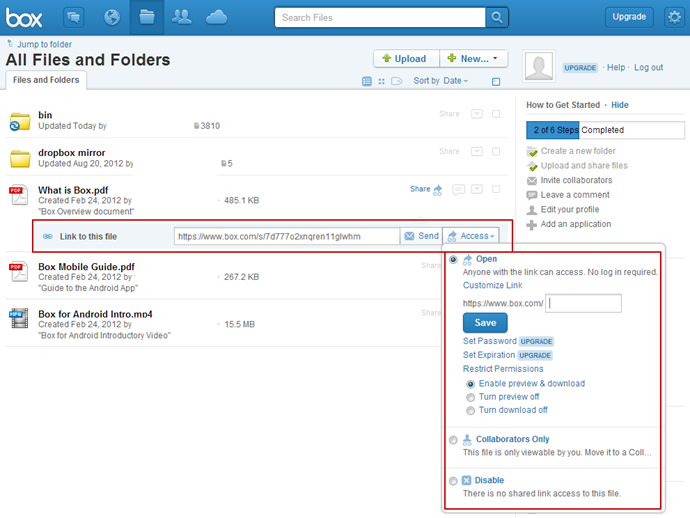Image resolution: width=690 pixels, height=518 pixels.
Task: Click the search magnifier button
Action: (497, 18)
